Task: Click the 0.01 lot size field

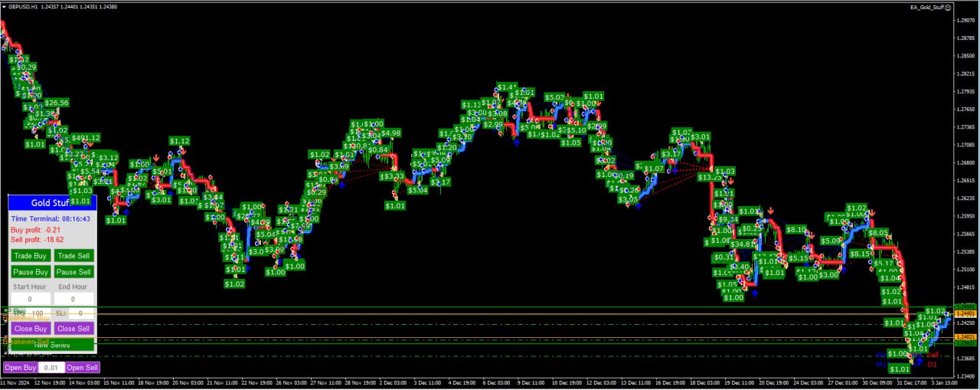Action: [x=51, y=368]
